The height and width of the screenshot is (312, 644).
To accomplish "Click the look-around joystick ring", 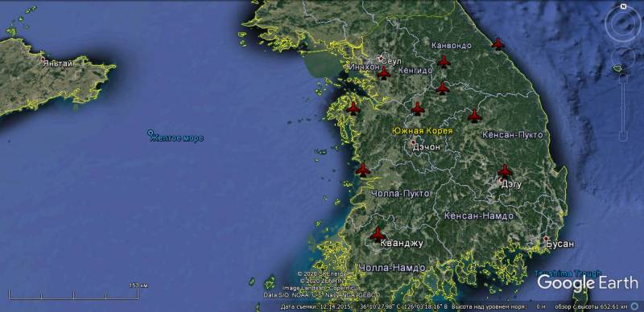I will pos(623,24).
